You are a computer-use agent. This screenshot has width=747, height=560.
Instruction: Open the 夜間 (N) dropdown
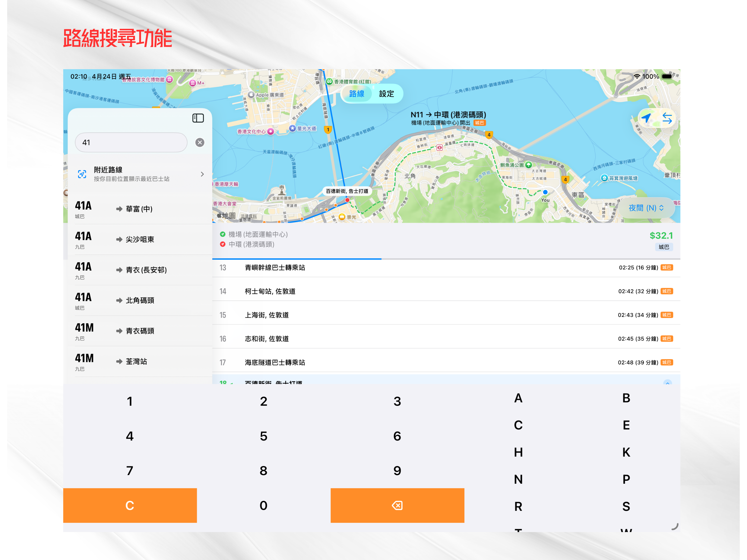point(646,208)
